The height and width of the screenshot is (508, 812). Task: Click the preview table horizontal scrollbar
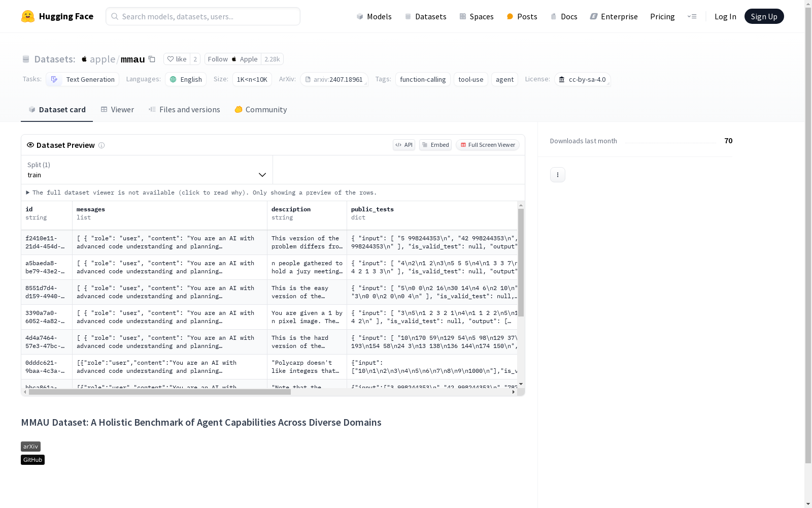(160, 392)
